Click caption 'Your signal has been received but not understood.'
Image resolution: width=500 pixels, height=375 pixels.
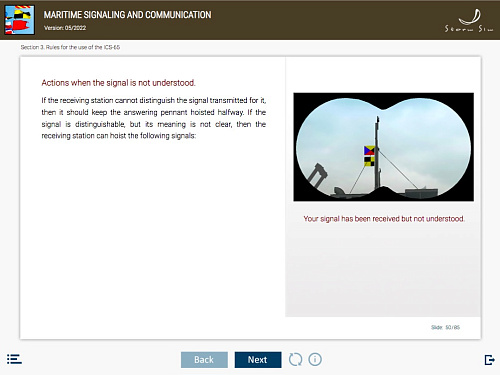(384, 219)
